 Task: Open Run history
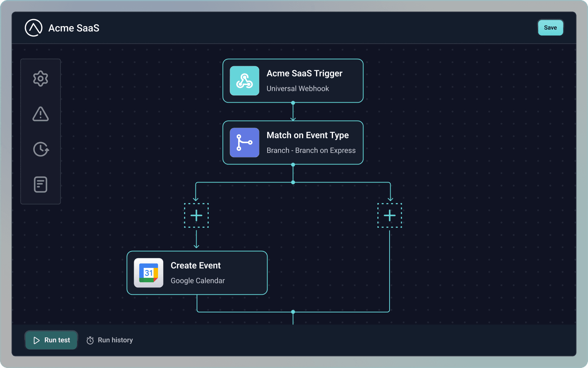click(x=110, y=340)
